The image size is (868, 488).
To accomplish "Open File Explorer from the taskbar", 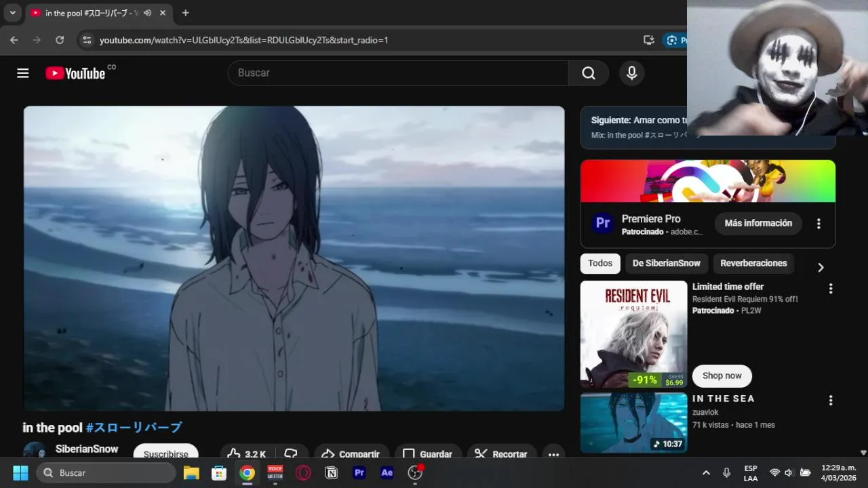I will point(191,473).
